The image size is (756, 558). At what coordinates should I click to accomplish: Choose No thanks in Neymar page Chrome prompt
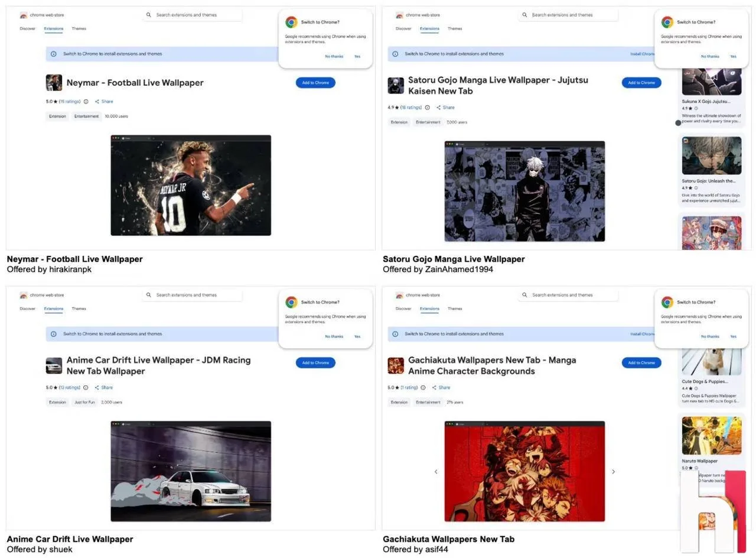coord(334,56)
